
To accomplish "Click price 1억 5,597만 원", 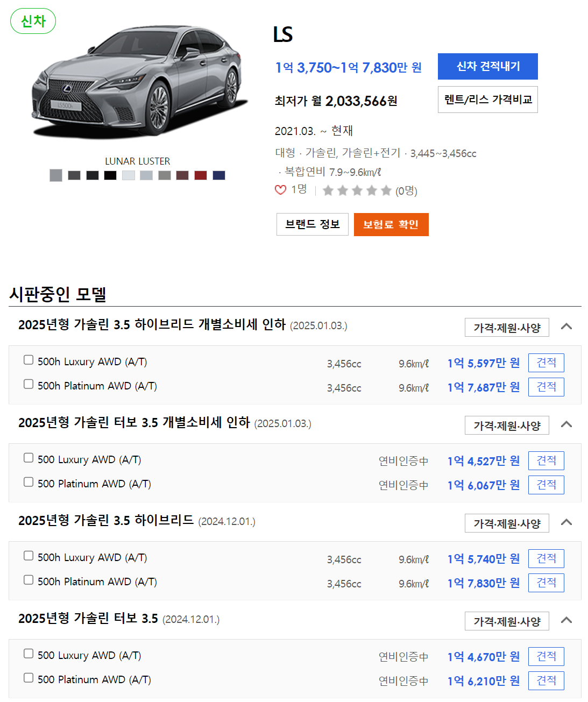I will pos(484,363).
